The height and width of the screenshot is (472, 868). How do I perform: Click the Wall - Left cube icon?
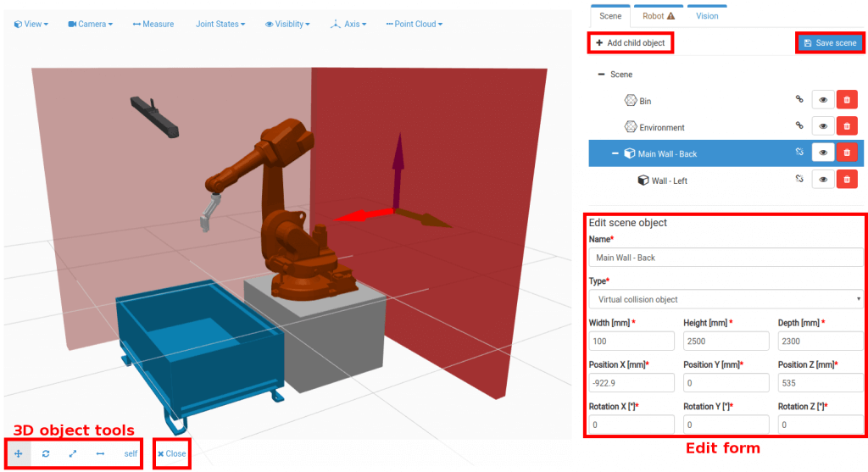tap(643, 180)
